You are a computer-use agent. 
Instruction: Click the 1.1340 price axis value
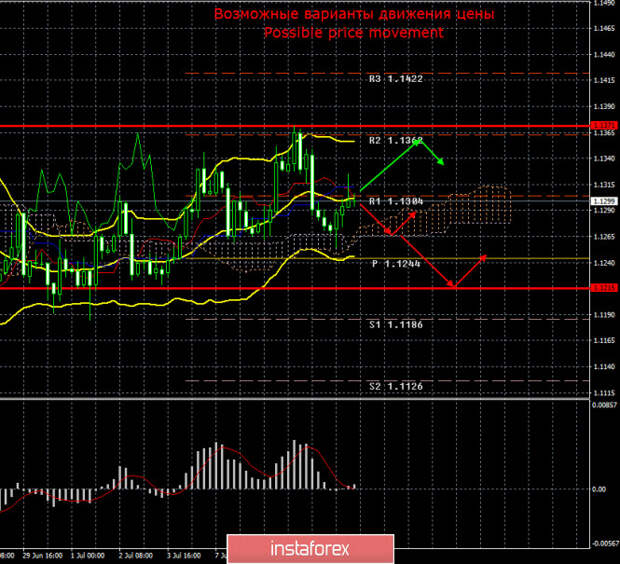[x=604, y=159]
